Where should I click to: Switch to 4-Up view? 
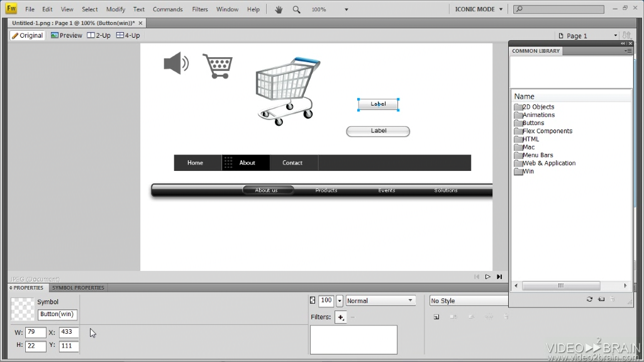coord(128,36)
